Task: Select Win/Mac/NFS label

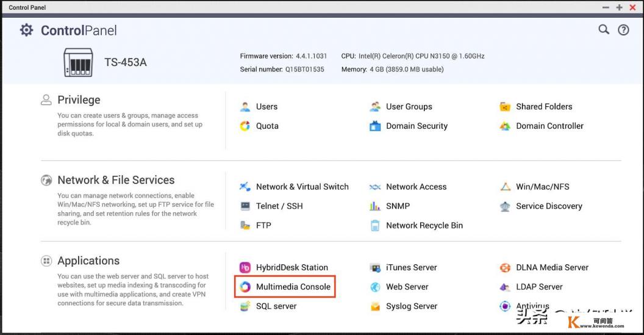Action: [x=543, y=187]
